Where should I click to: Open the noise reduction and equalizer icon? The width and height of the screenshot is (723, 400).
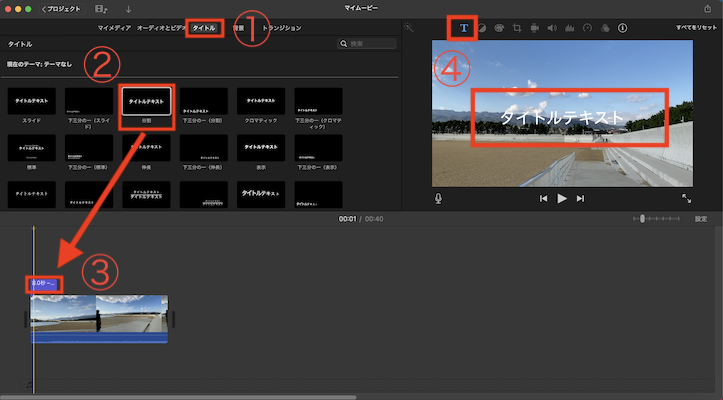coord(569,28)
